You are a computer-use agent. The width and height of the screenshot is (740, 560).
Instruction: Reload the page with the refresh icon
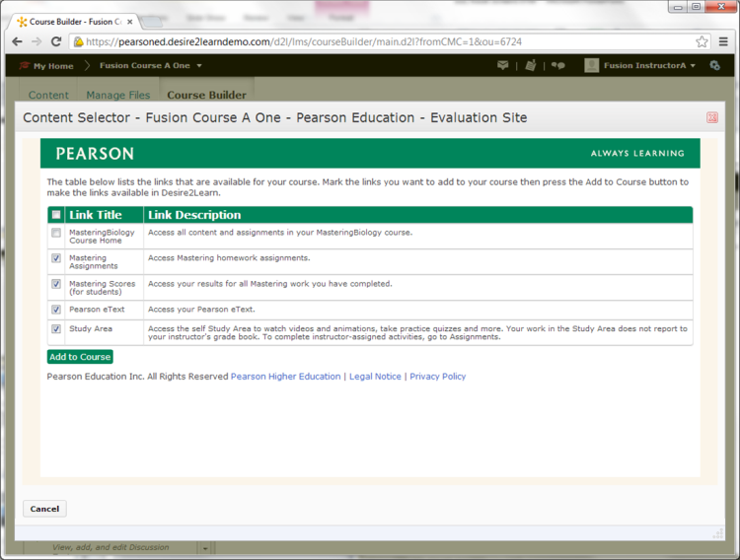pyautogui.click(x=56, y=41)
